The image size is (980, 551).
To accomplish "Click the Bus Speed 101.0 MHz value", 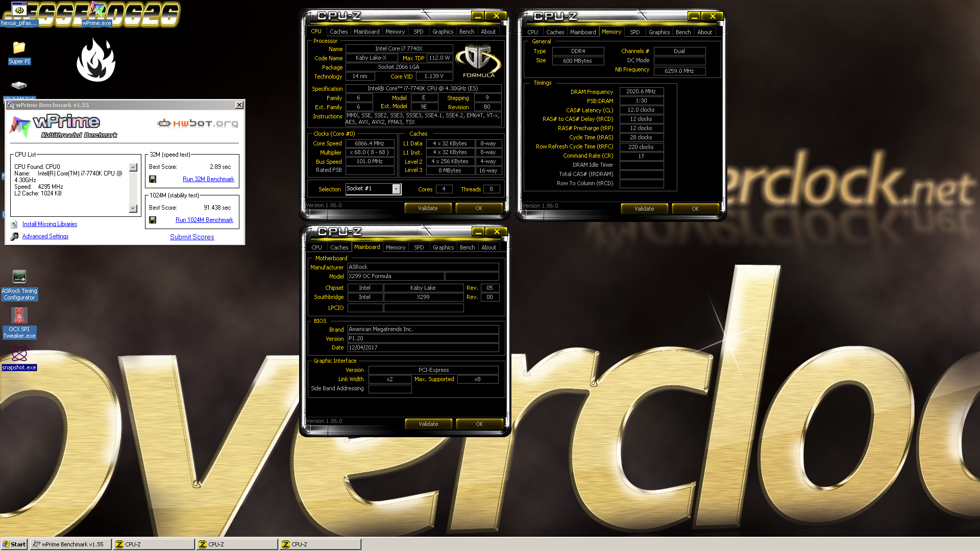I will point(370,162).
